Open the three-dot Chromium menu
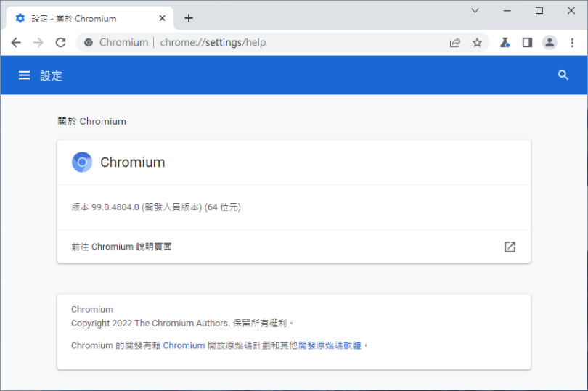 pyautogui.click(x=572, y=42)
